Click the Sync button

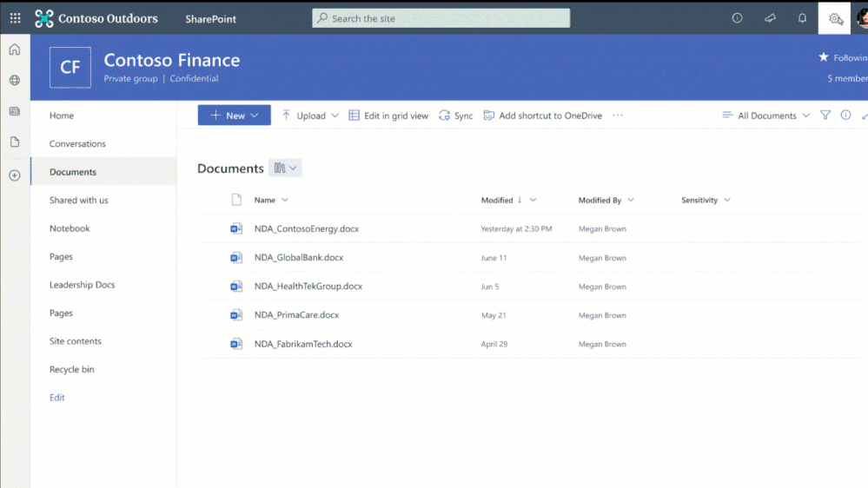click(x=455, y=115)
